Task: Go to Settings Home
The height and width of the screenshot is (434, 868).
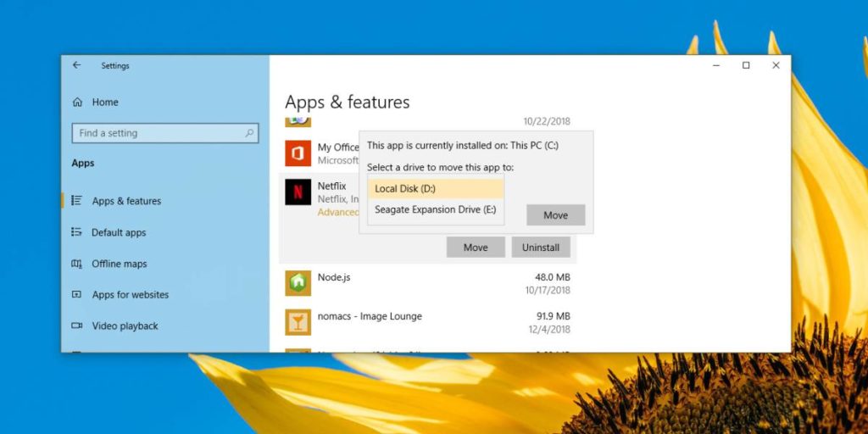Action: pos(104,103)
